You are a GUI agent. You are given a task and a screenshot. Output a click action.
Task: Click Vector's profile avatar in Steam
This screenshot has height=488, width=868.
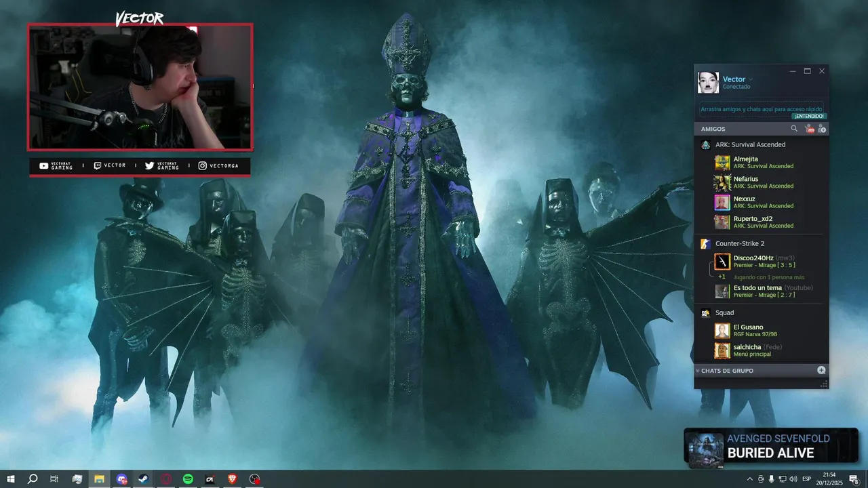pos(708,83)
